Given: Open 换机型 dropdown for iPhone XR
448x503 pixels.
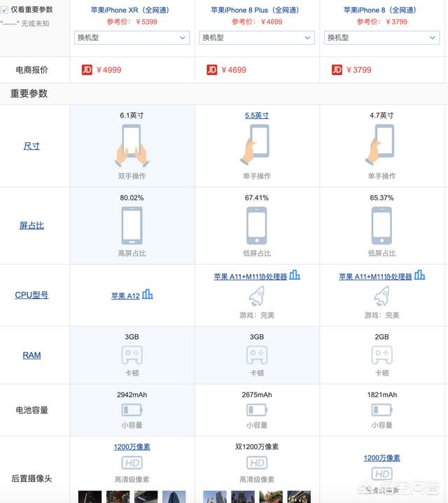Looking at the screenshot, I should 132,38.
